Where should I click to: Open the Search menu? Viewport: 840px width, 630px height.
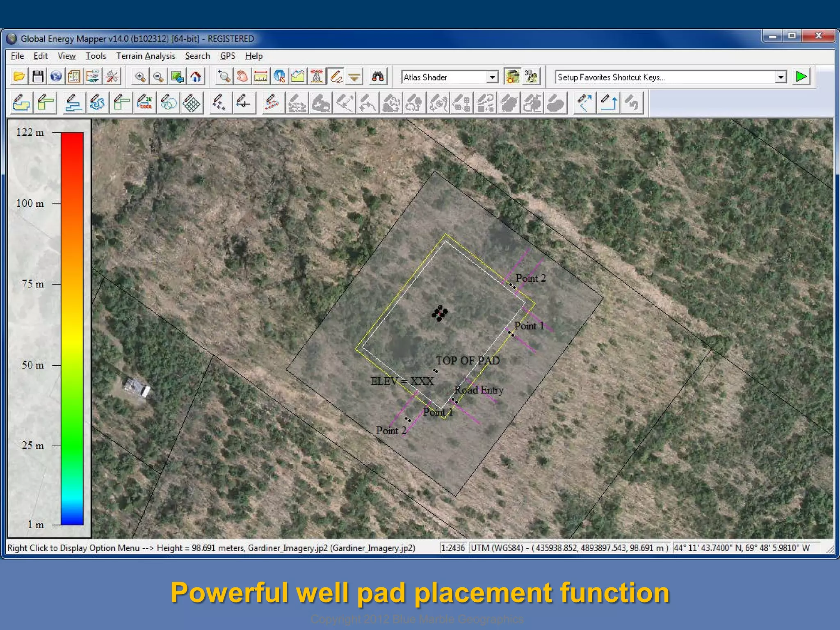click(197, 56)
